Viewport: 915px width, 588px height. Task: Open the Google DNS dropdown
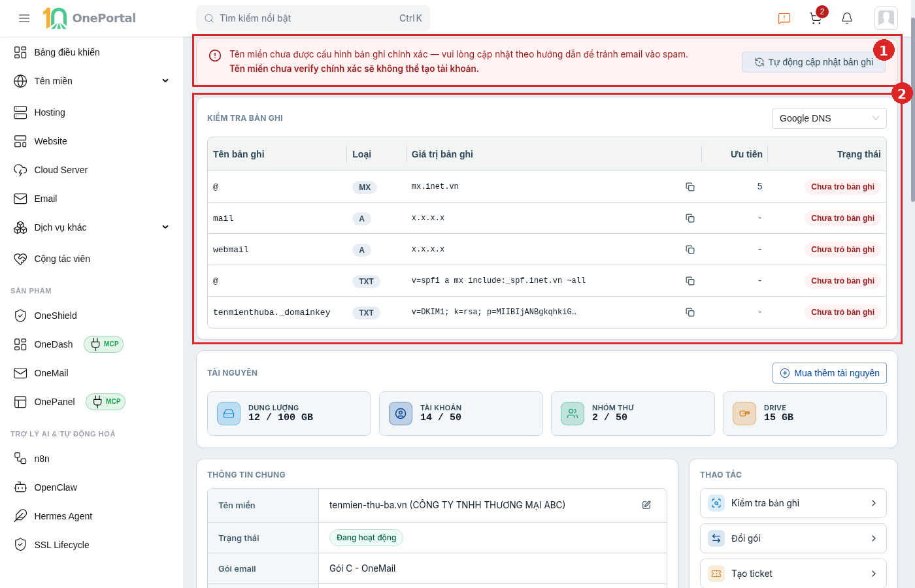click(829, 118)
